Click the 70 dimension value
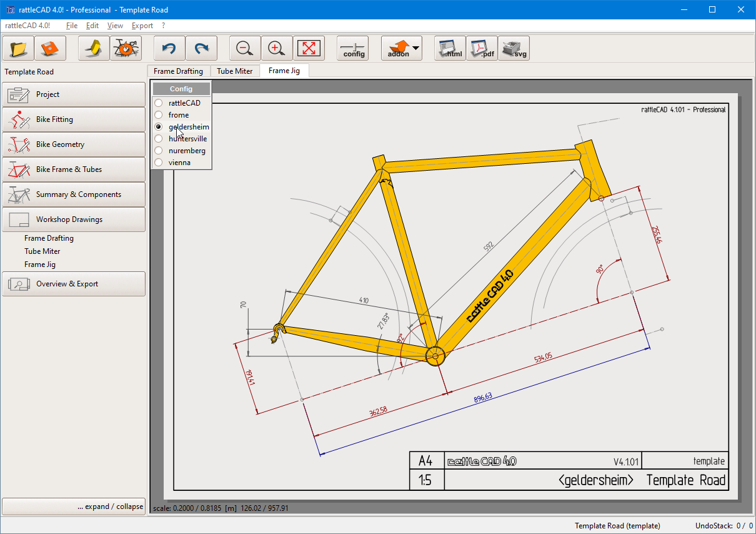 coord(244,305)
